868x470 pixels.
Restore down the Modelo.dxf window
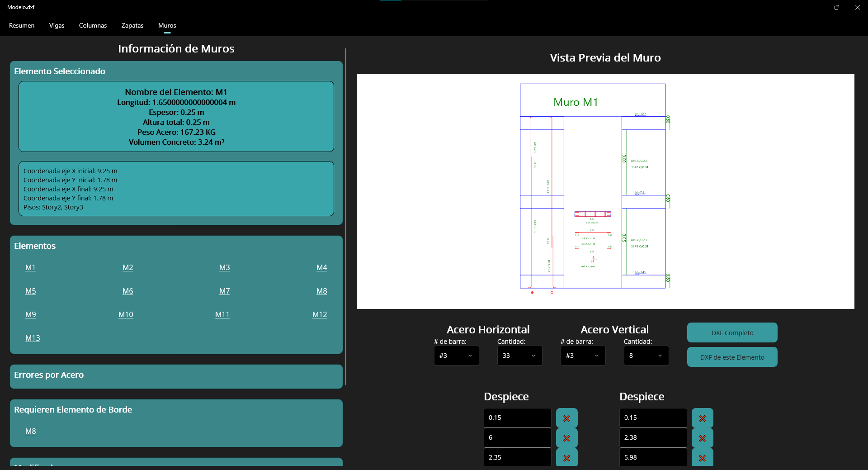coord(836,7)
